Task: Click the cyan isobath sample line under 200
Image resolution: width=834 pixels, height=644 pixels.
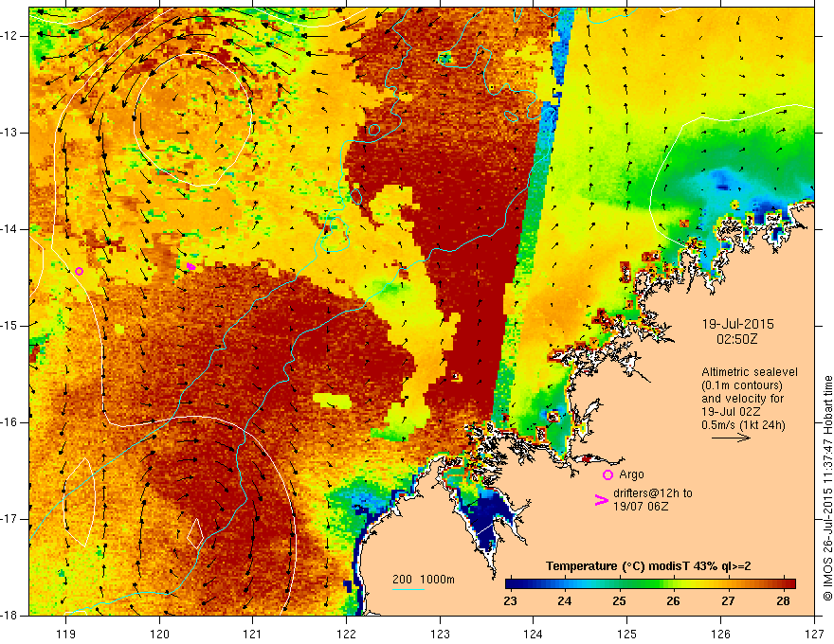Action: click(408, 589)
